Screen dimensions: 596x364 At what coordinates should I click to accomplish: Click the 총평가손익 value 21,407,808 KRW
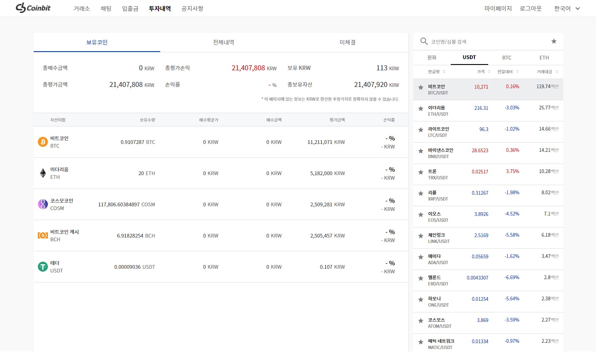click(x=254, y=68)
